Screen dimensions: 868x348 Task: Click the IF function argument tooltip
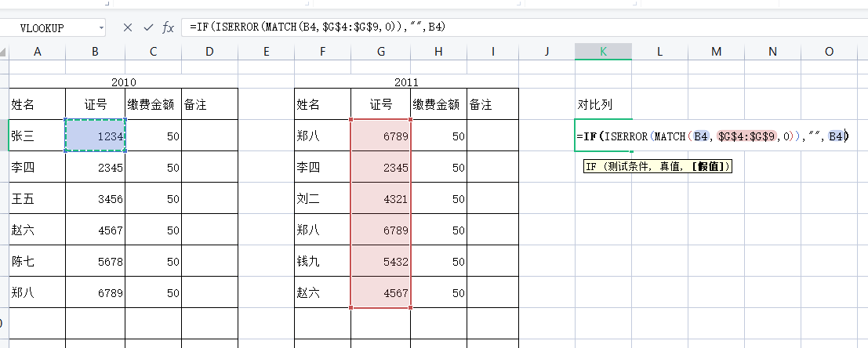658,166
